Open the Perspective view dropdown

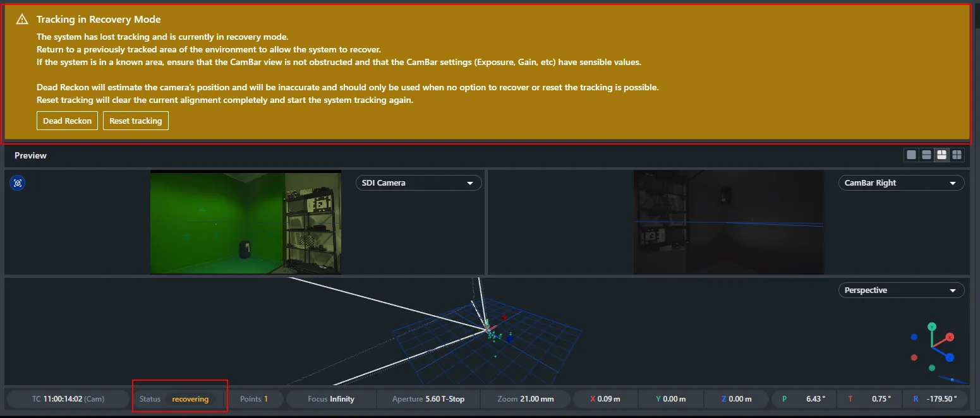tap(901, 290)
